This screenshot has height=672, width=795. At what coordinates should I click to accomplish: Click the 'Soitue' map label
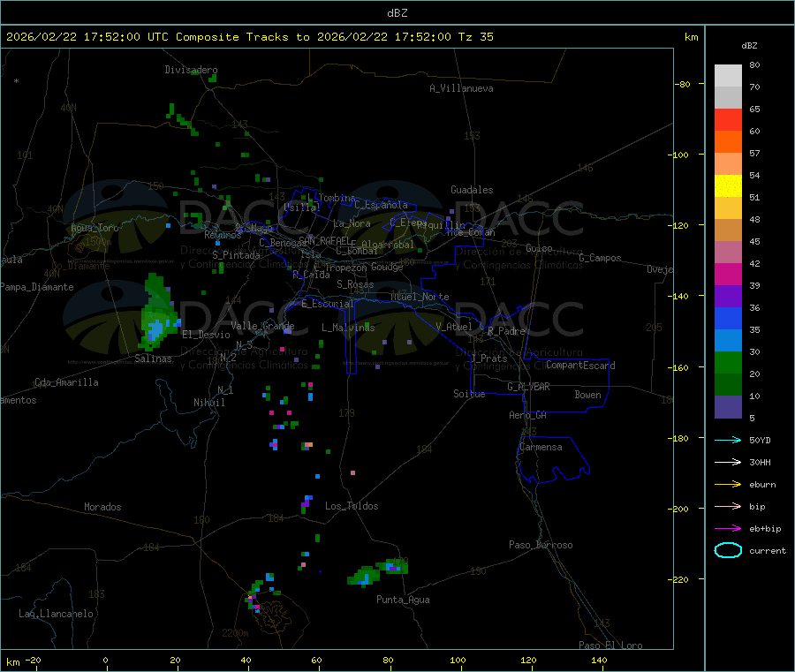point(470,394)
